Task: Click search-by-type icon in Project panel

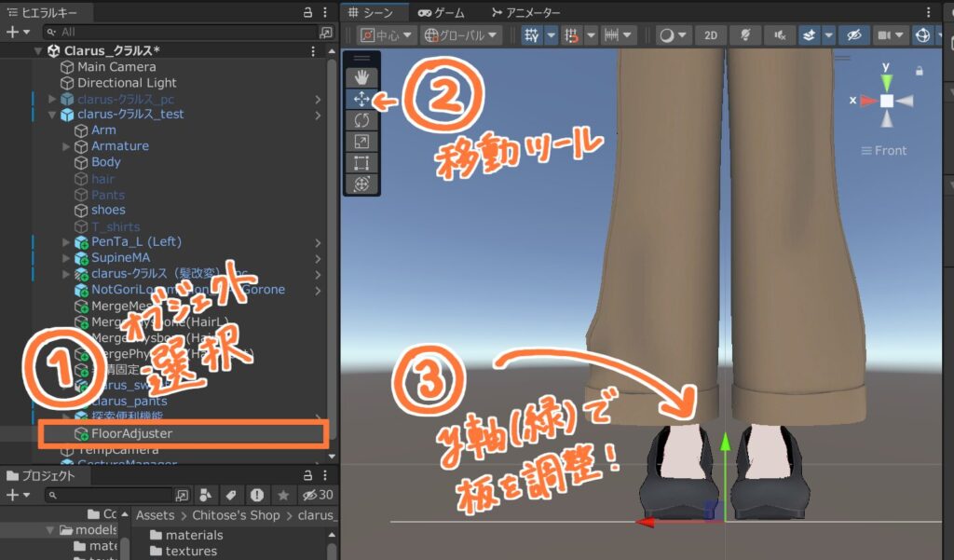Action: coord(205,495)
